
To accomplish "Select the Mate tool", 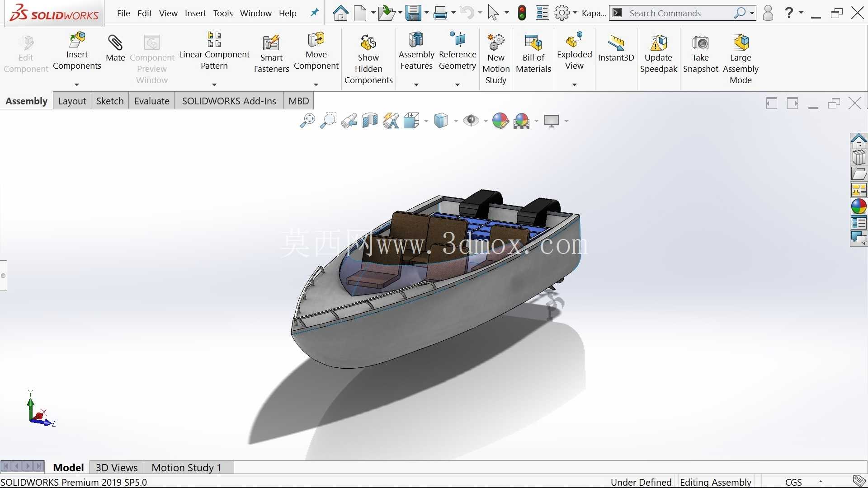I will [x=115, y=48].
